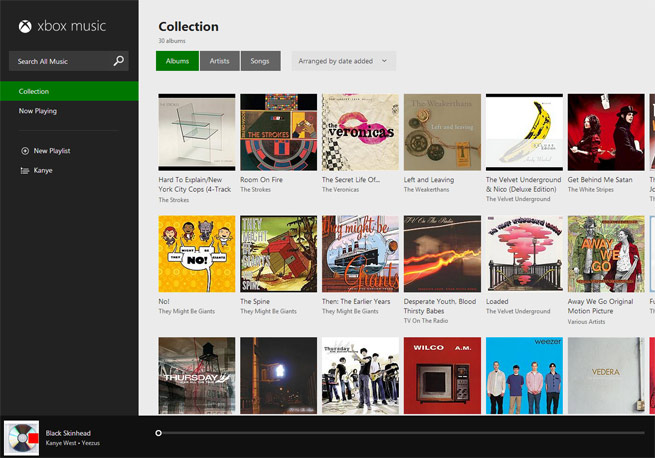The image size is (655, 458).
Task: Click The Weakerthans artist name
Action: pos(427,190)
